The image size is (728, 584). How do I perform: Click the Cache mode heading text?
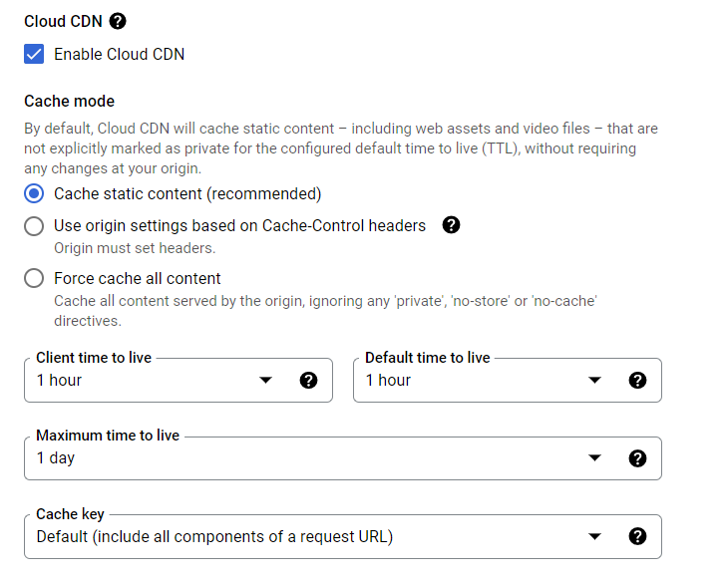[69, 101]
